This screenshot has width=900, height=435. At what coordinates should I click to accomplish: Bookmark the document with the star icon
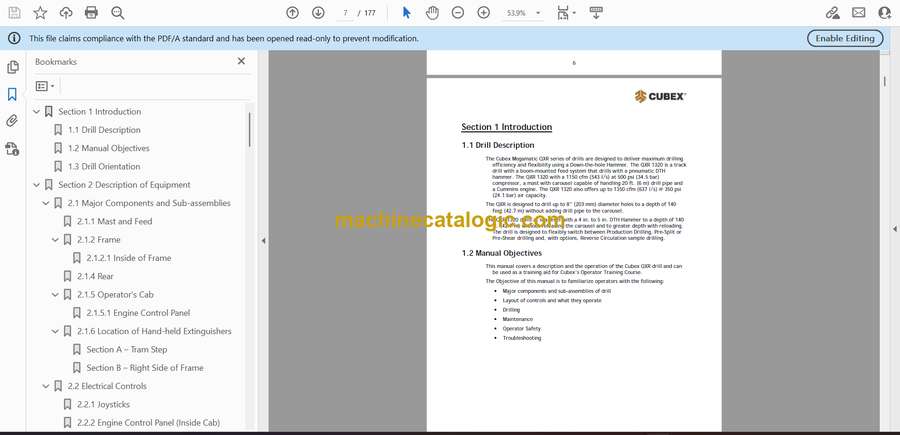click(x=40, y=13)
